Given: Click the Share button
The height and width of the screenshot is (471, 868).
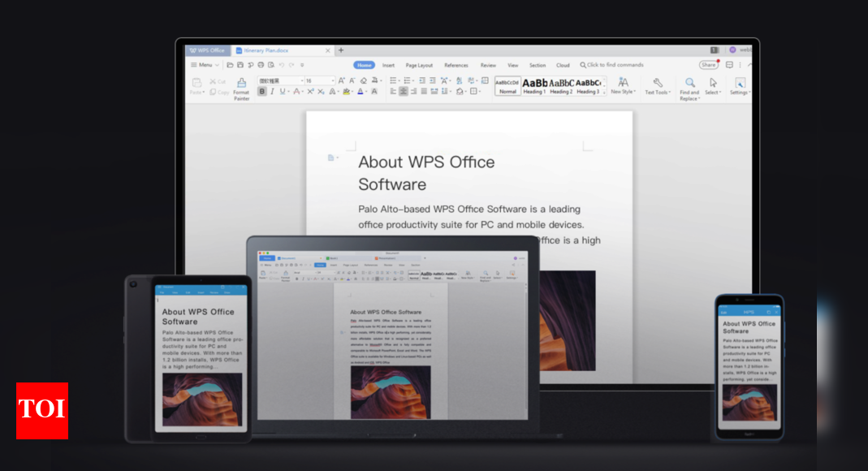Looking at the screenshot, I should click(709, 65).
